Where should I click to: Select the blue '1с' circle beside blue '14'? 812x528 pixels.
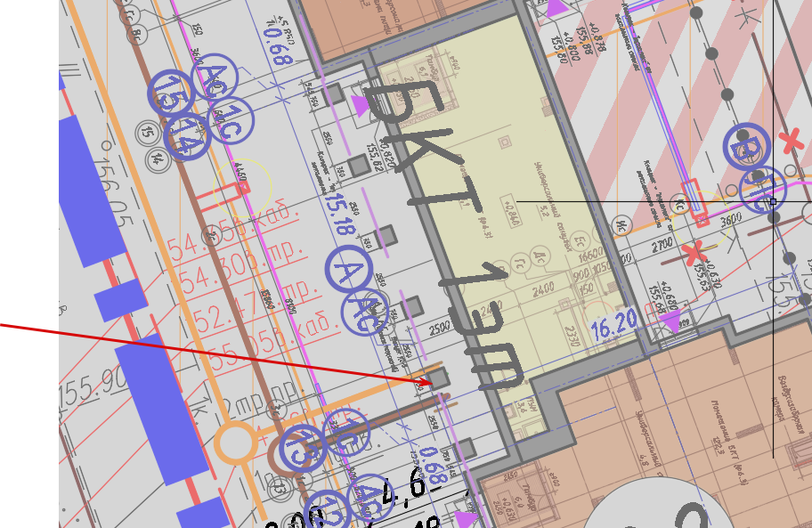click(x=231, y=120)
